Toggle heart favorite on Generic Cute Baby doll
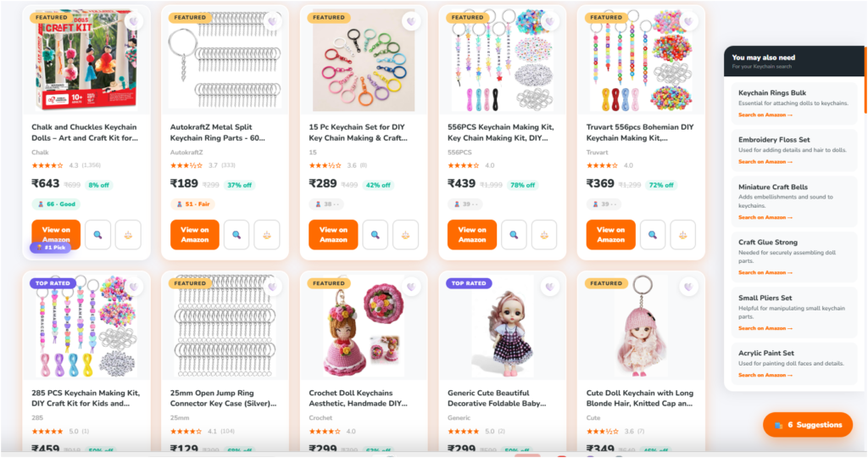The image size is (868, 458). 549,287
